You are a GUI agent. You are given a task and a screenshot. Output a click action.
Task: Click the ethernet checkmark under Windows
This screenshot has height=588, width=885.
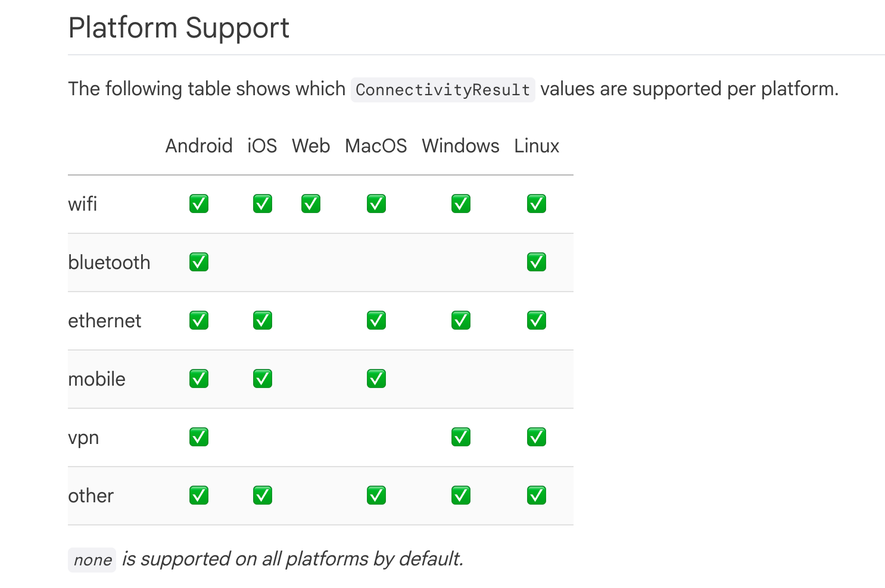[x=461, y=320]
